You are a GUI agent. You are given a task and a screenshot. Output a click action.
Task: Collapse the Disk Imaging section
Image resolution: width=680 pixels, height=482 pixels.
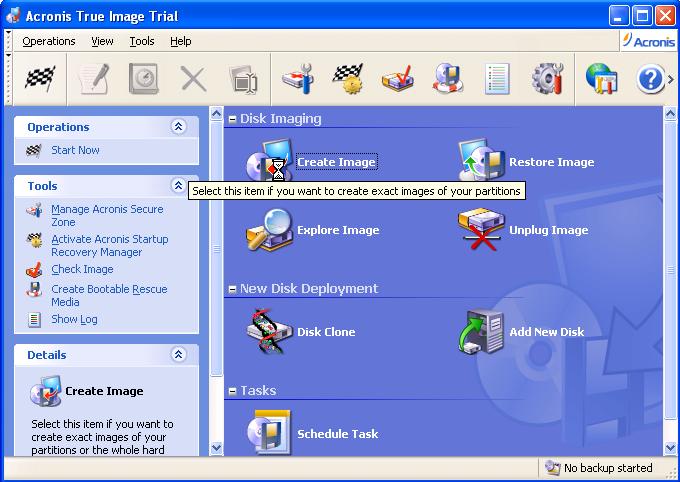[232, 119]
